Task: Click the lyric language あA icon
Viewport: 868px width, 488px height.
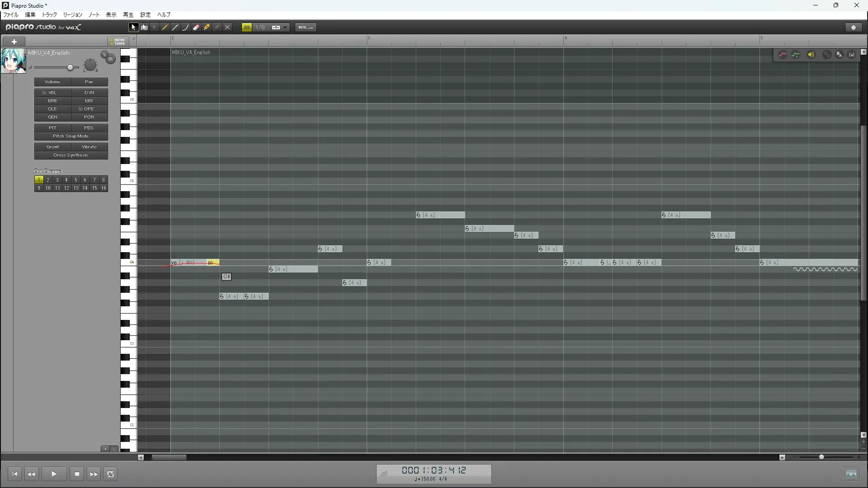Action: 839,55
